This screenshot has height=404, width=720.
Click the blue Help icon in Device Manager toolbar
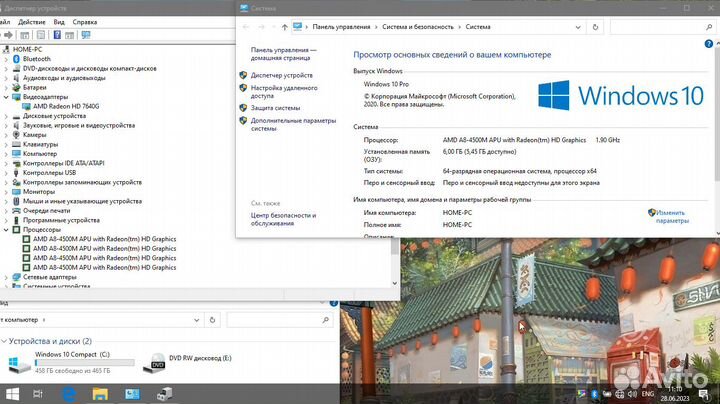57,35
